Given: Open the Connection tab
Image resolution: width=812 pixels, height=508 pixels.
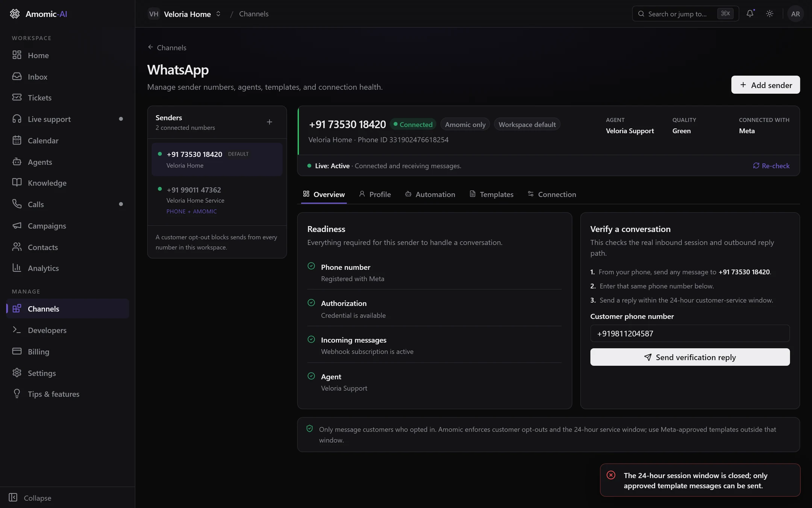Looking at the screenshot, I should pos(552,195).
